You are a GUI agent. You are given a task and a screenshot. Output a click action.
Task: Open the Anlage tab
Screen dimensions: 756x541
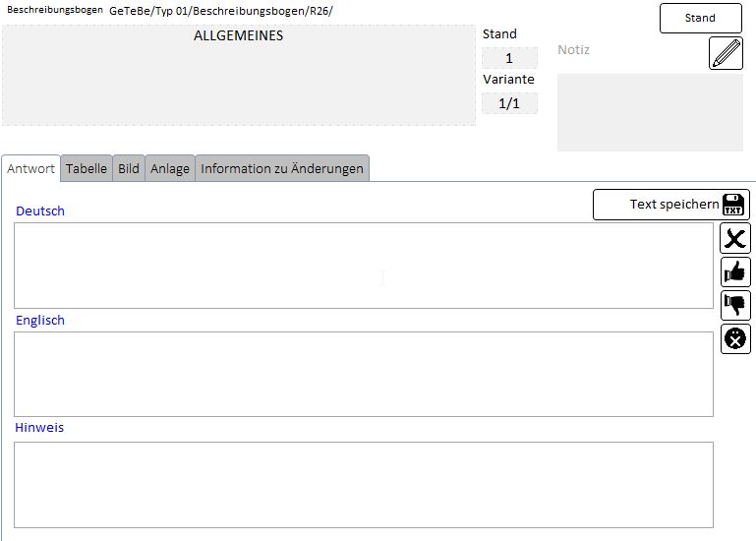tap(170, 168)
